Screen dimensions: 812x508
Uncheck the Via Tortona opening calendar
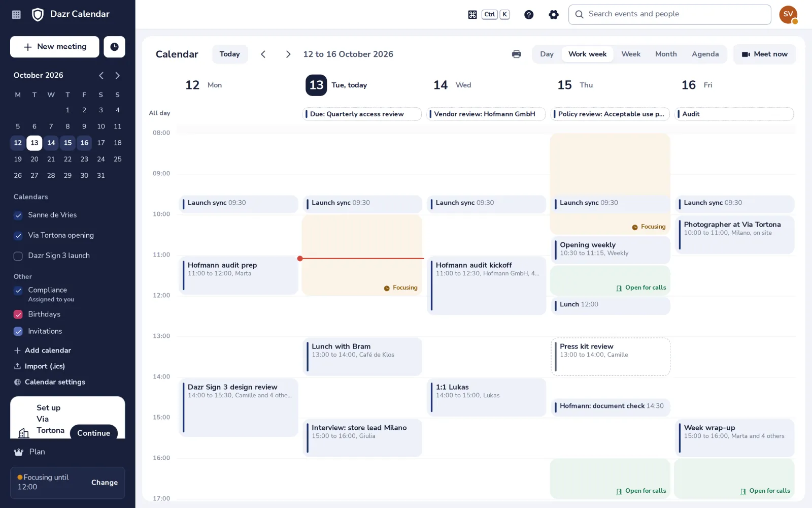point(18,236)
